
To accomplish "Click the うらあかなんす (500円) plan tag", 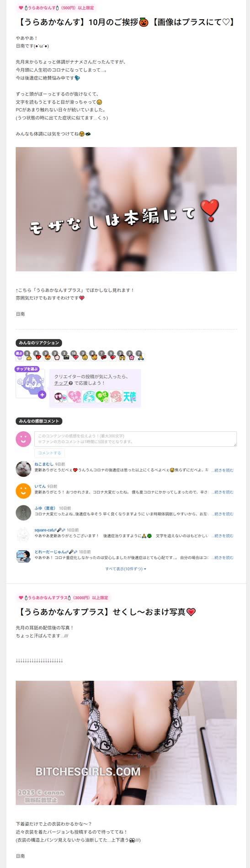I will [x=56, y=8].
